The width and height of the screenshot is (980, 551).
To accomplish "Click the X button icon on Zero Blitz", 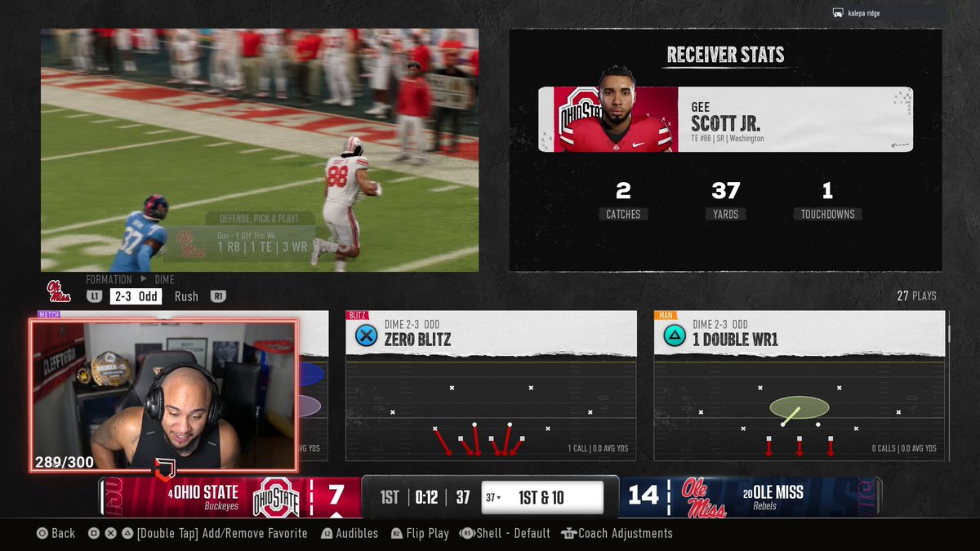I will 367,335.
